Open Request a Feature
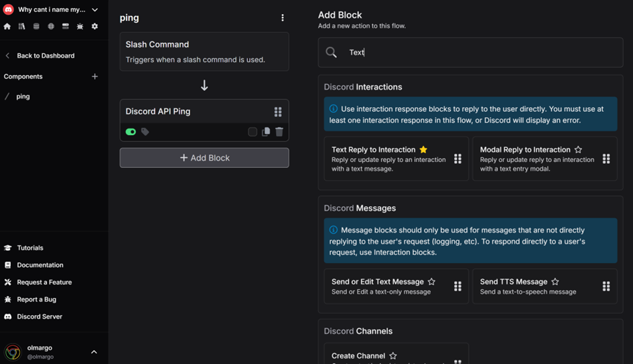The height and width of the screenshot is (364, 633). [44, 282]
